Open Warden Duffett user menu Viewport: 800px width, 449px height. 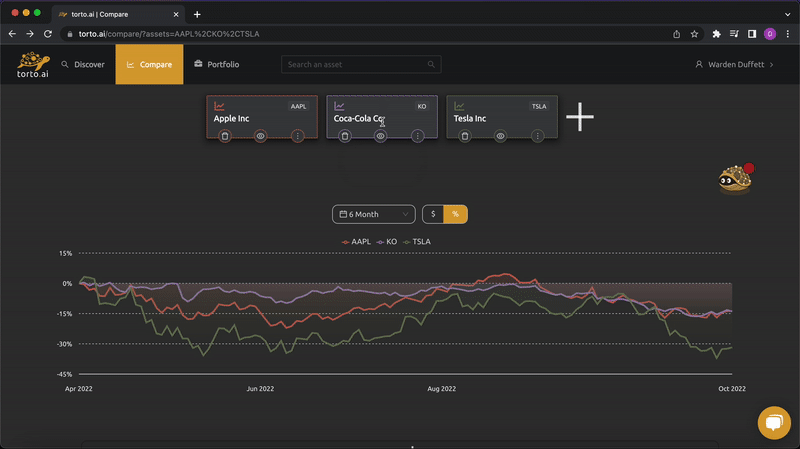pyautogui.click(x=735, y=64)
